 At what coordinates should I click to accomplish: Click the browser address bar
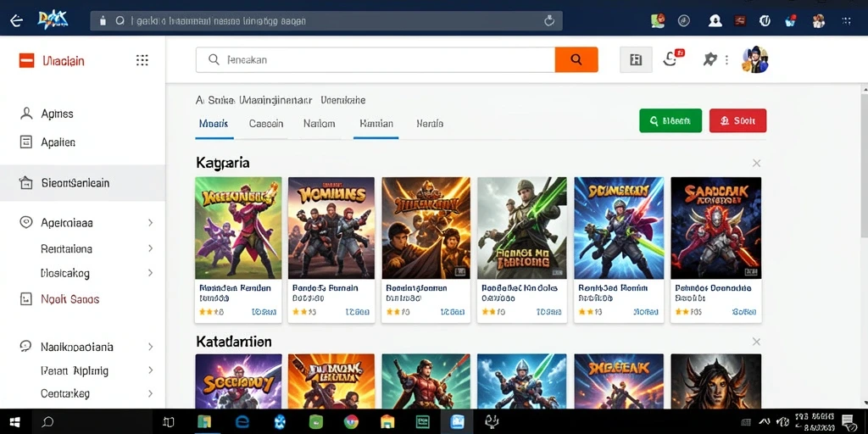(x=326, y=21)
